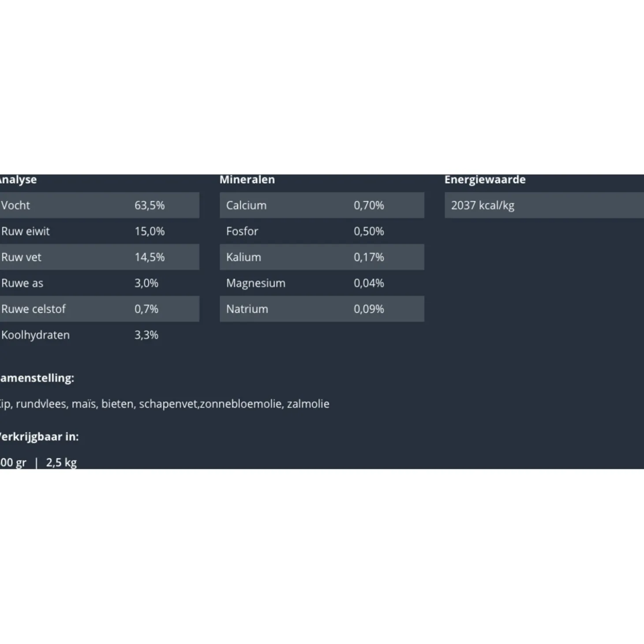Click the Calcium row label
The image size is (644, 644).
246,205
